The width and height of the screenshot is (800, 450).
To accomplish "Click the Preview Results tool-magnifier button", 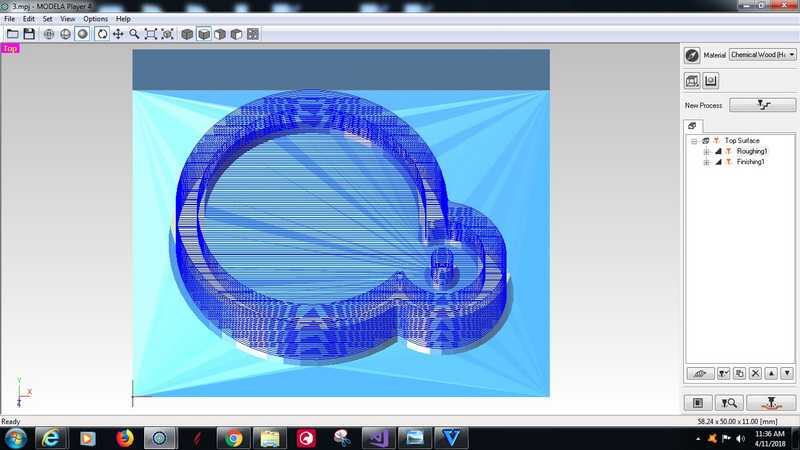I will pyautogui.click(x=729, y=403).
